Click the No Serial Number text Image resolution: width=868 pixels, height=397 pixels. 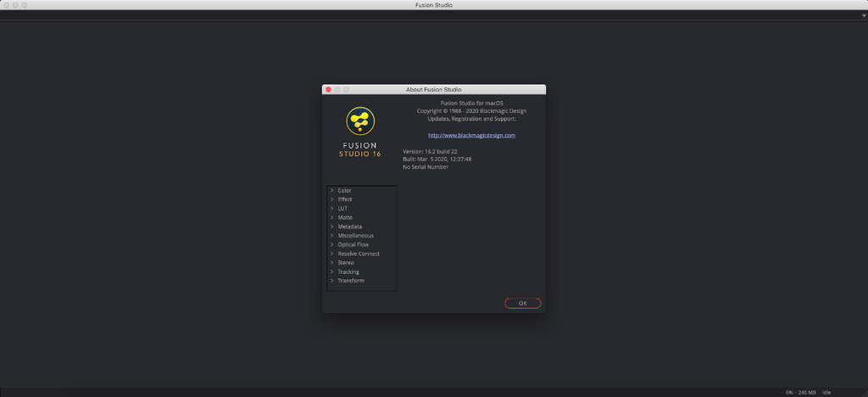click(x=426, y=166)
